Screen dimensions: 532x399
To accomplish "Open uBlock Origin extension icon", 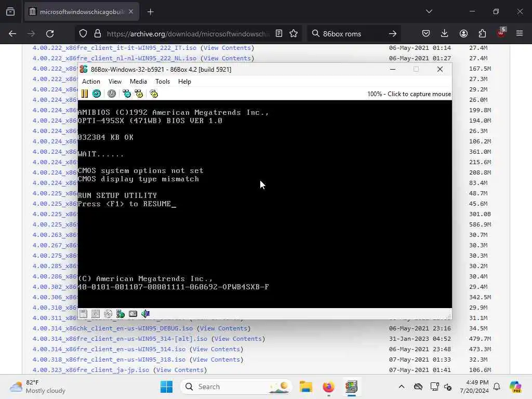I will [501, 33].
